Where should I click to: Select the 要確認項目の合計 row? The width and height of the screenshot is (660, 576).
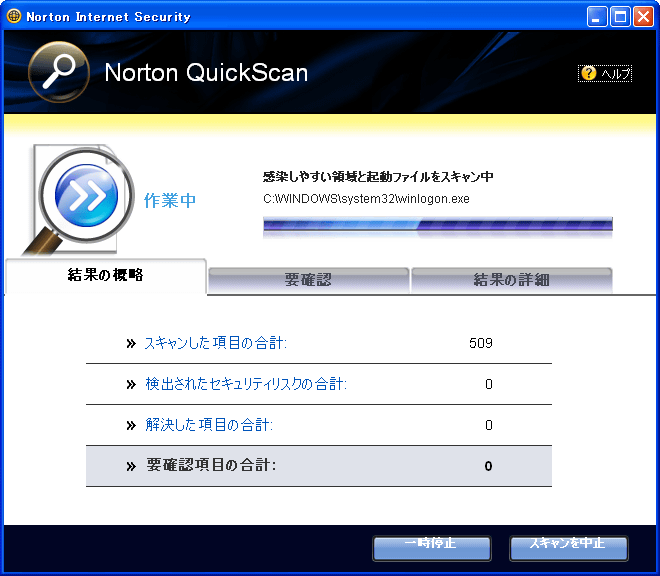click(319, 466)
